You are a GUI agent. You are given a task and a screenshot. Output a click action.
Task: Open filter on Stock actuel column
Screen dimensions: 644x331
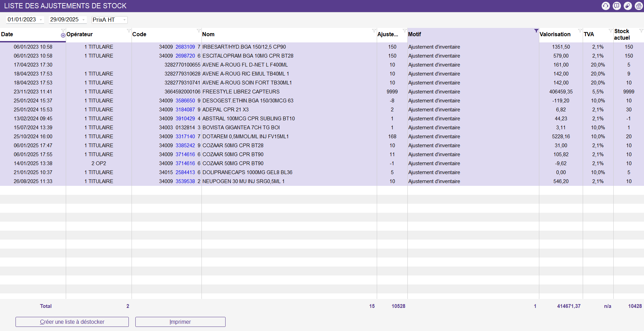coord(641,31)
